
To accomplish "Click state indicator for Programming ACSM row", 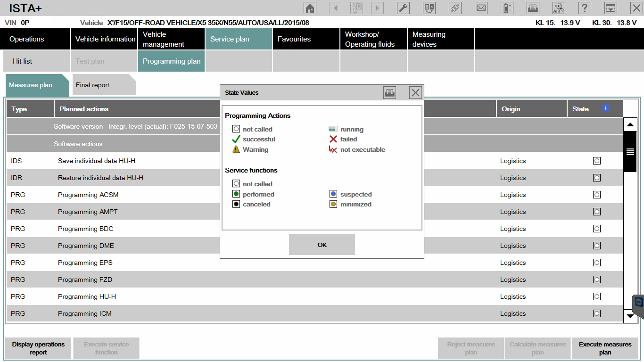I will (x=597, y=195).
